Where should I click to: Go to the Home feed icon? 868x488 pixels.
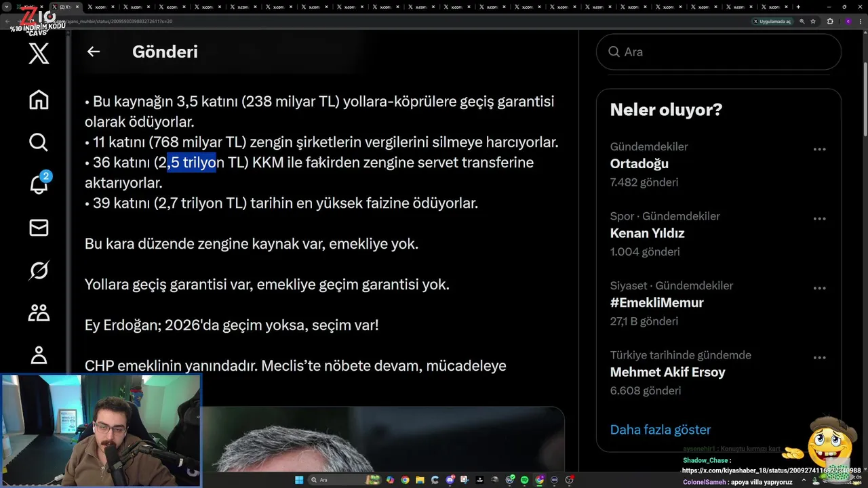39,100
